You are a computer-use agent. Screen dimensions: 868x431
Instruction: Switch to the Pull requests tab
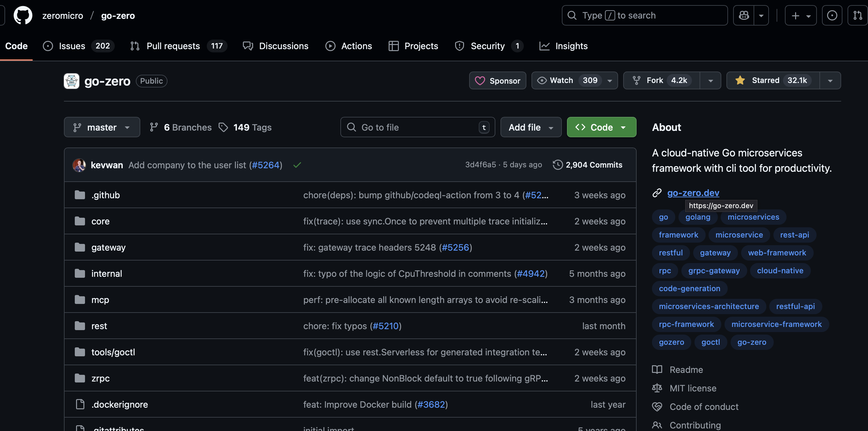(173, 46)
